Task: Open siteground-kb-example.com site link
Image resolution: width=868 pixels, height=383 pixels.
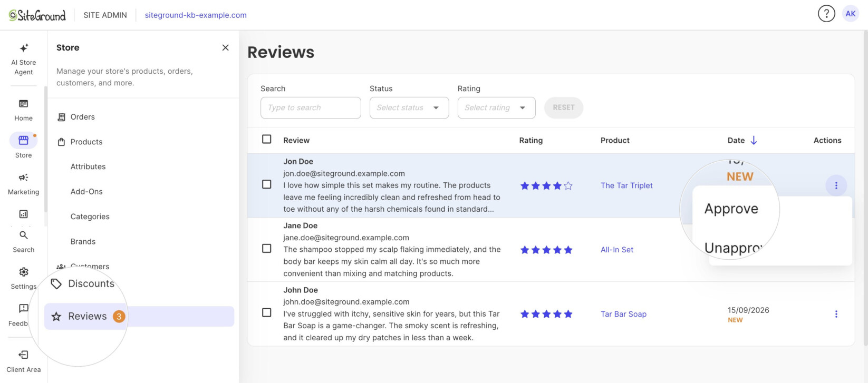Action: pos(196,15)
